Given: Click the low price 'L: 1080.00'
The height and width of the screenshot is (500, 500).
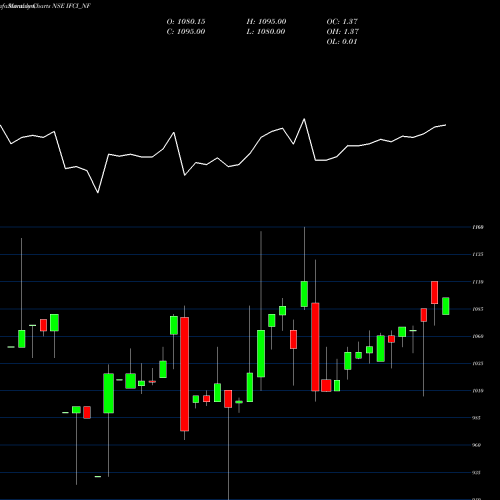Looking at the screenshot, I should click(x=266, y=32).
